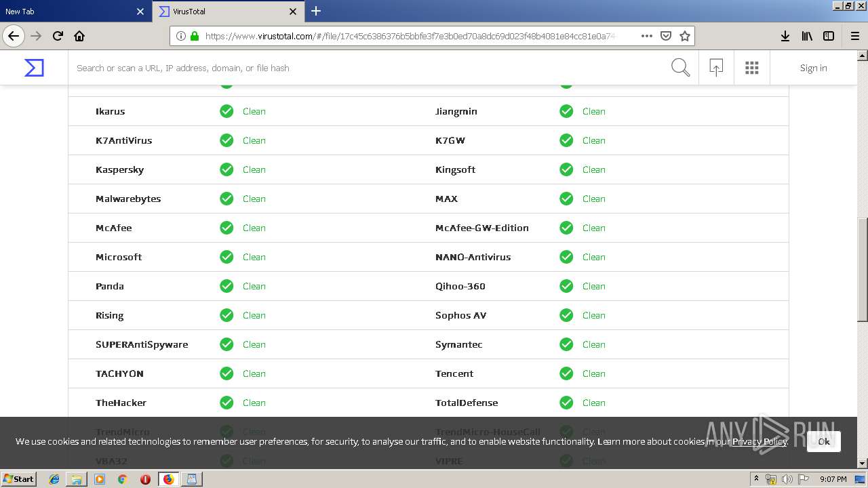Image resolution: width=868 pixels, height=488 pixels.
Task: Open the media player taskbar icon
Action: pyautogui.click(x=100, y=479)
